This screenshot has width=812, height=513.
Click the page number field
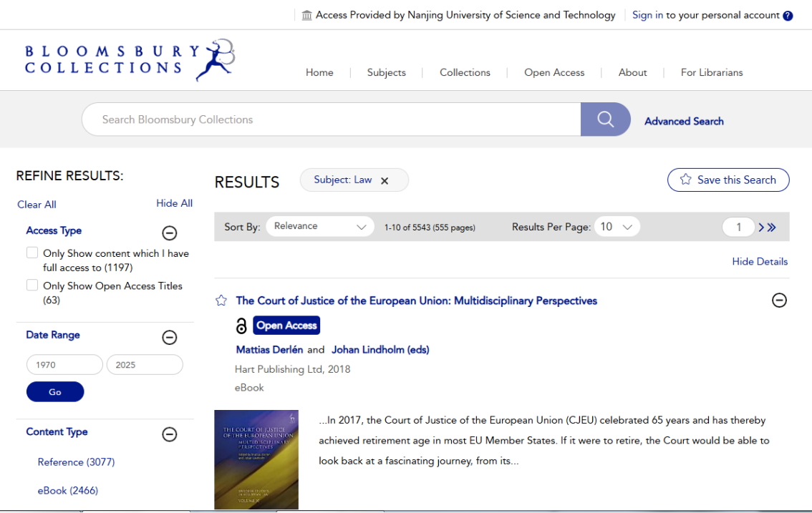(738, 227)
